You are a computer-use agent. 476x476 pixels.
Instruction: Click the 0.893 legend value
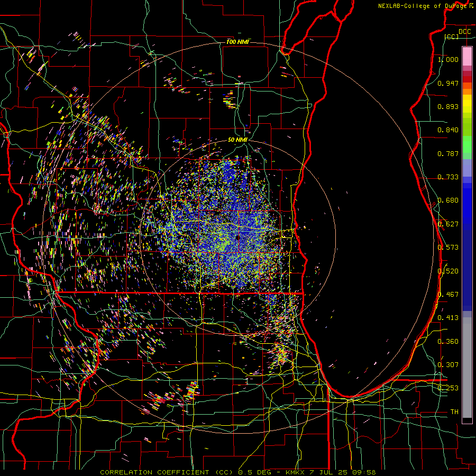click(448, 106)
